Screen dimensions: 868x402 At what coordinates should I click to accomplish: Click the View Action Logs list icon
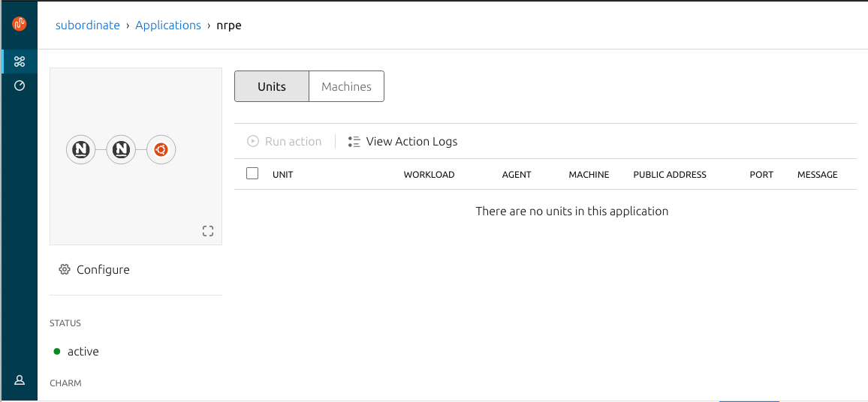click(x=354, y=142)
